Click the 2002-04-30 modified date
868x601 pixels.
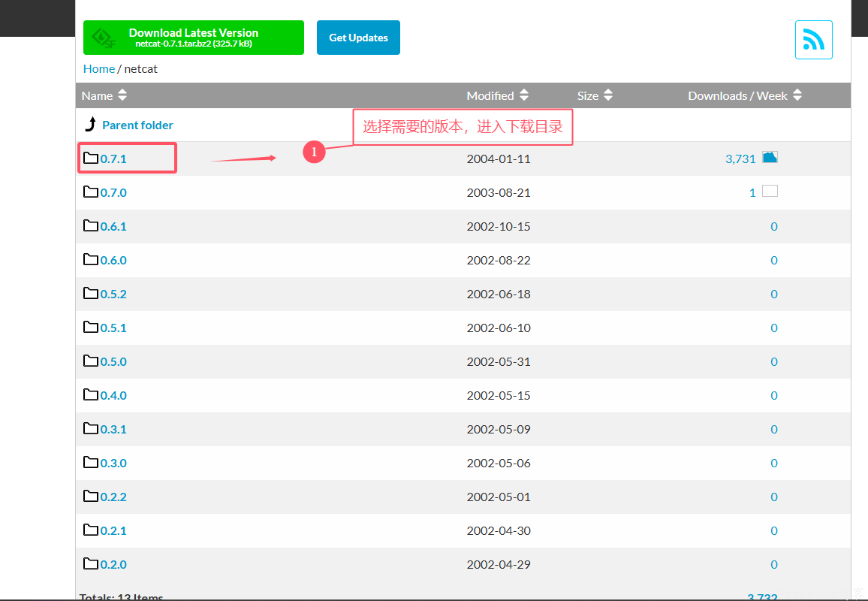499,530
